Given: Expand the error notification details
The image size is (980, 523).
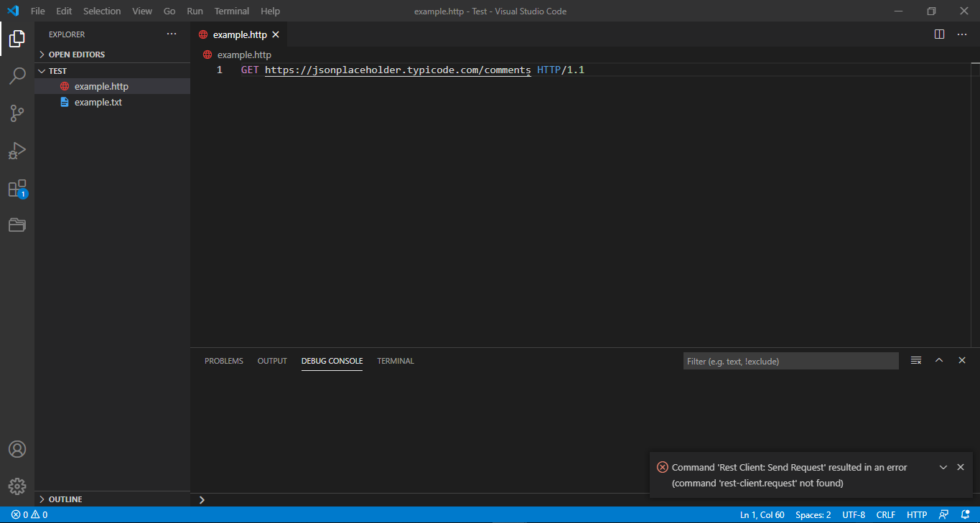Looking at the screenshot, I should tap(943, 466).
